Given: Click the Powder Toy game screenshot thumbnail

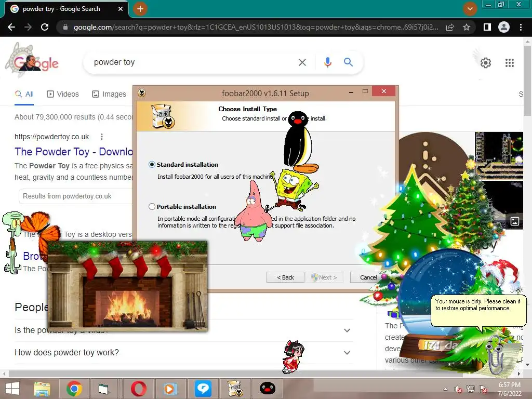Looking at the screenshot, I should 499,156.
